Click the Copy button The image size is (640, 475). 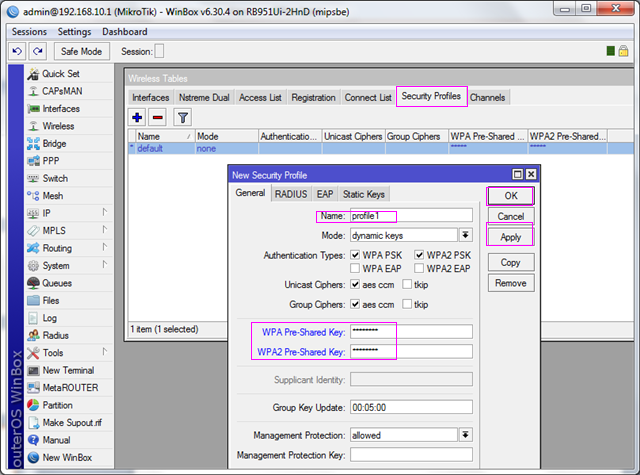tap(511, 262)
